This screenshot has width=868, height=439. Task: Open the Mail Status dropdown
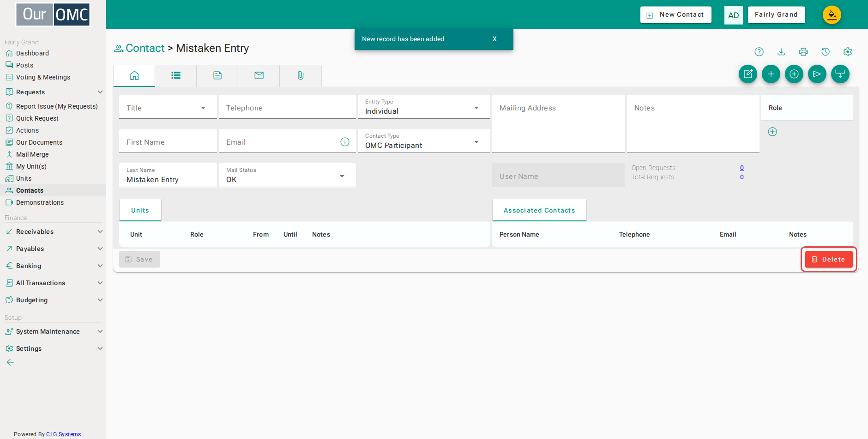pos(287,176)
